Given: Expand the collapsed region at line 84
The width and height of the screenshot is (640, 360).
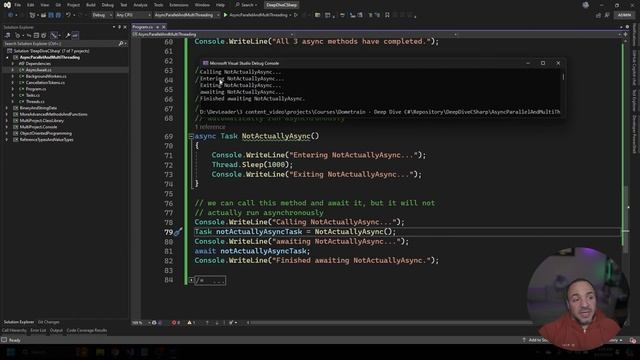Looking at the screenshot, I should tap(191, 280).
